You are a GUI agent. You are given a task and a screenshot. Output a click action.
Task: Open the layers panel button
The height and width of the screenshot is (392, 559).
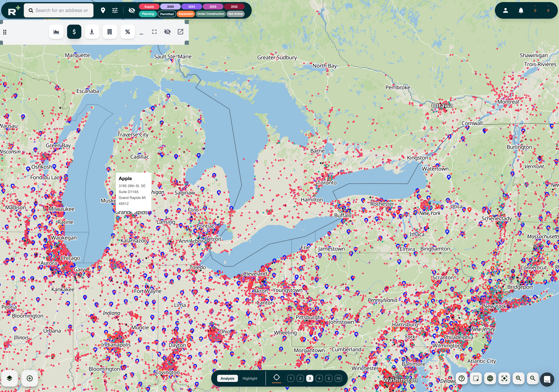(x=9, y=378)
